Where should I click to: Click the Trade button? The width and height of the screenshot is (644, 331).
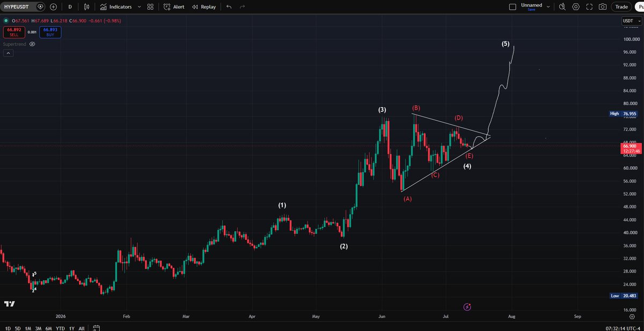[x=621, y=7]
